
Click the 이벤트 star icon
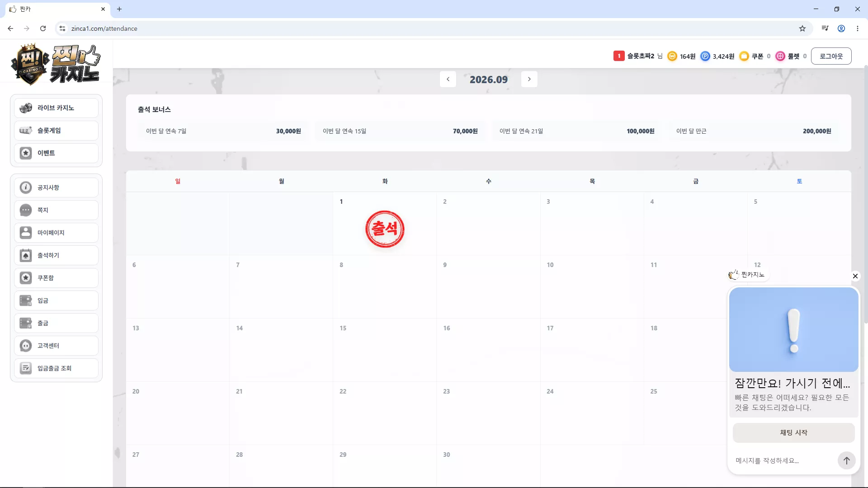click(26, 153)
